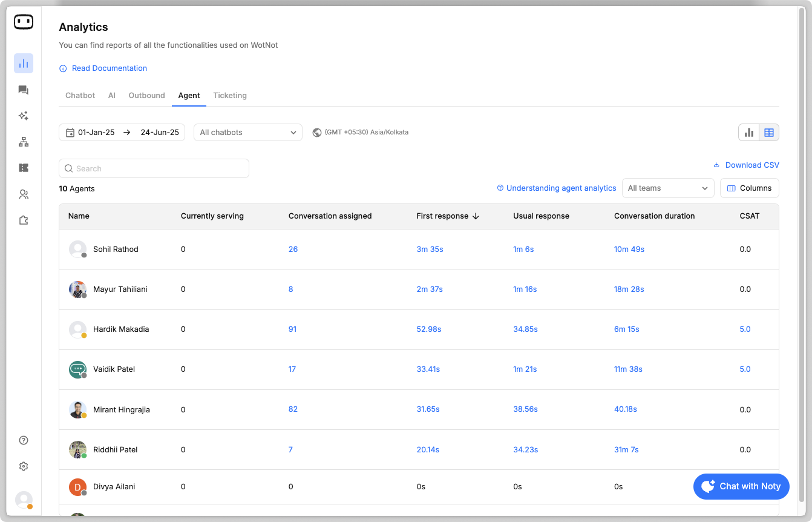Open the conversations chat icon in sidebar
Screen dimensions: 812x522
tap(24, 90)
